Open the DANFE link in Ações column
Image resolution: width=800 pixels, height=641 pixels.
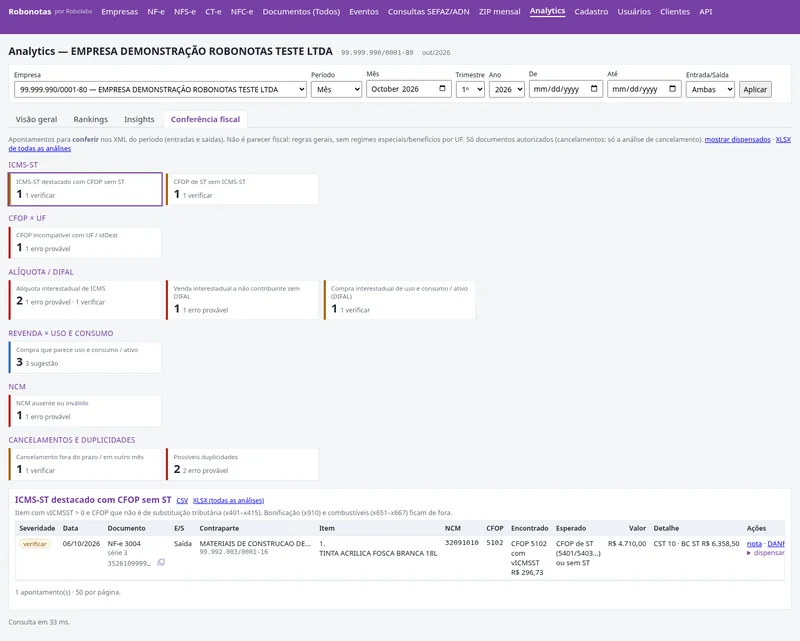[776, 544]
